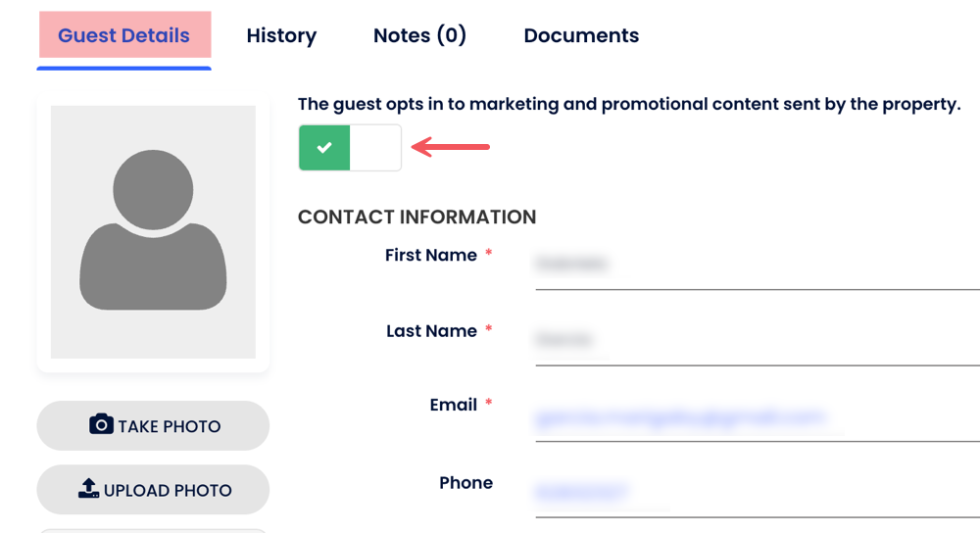
Task: Open the Guest Details tab
Action: click(x=123, y=36)
